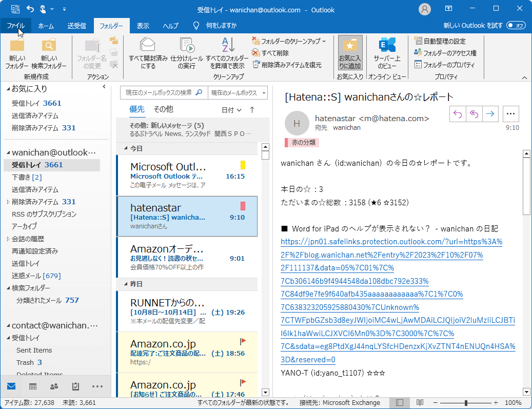Click the yellow category on Microsoft Outlook mail
This screenshot has width=532, height=409.
coord(243,165)
